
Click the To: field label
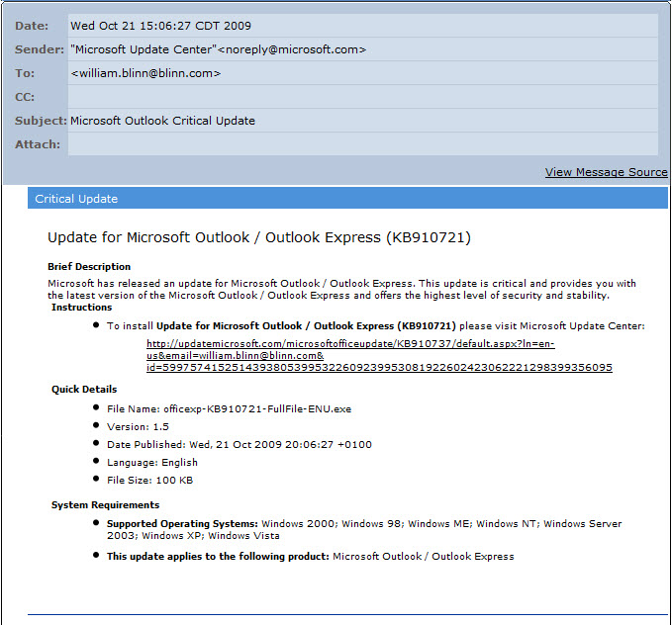pos(25,73)
